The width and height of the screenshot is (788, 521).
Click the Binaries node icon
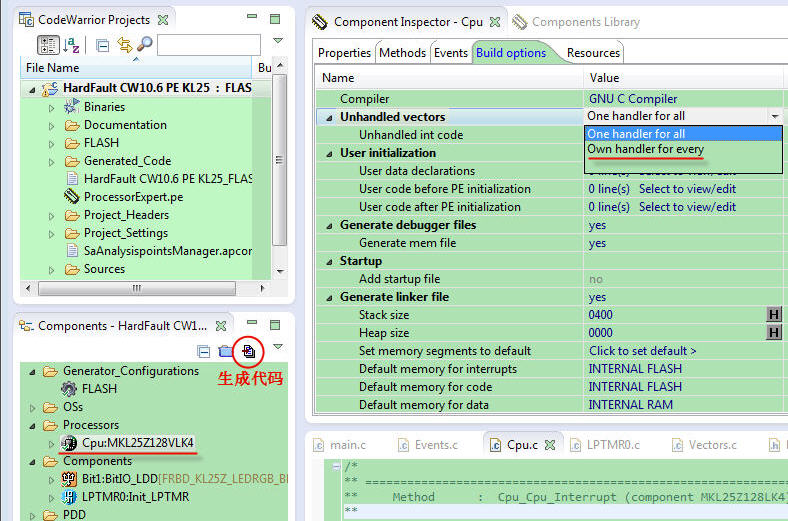tap(71, 107)
